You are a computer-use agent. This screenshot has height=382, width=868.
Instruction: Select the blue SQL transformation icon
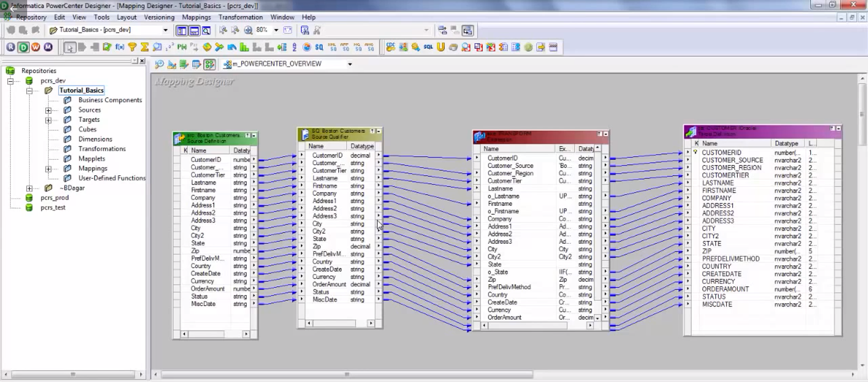428,47
